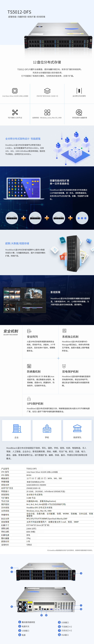Click the UPS icon above UPS保护机制
Screen dimensions: 94x644
point(29,399)
